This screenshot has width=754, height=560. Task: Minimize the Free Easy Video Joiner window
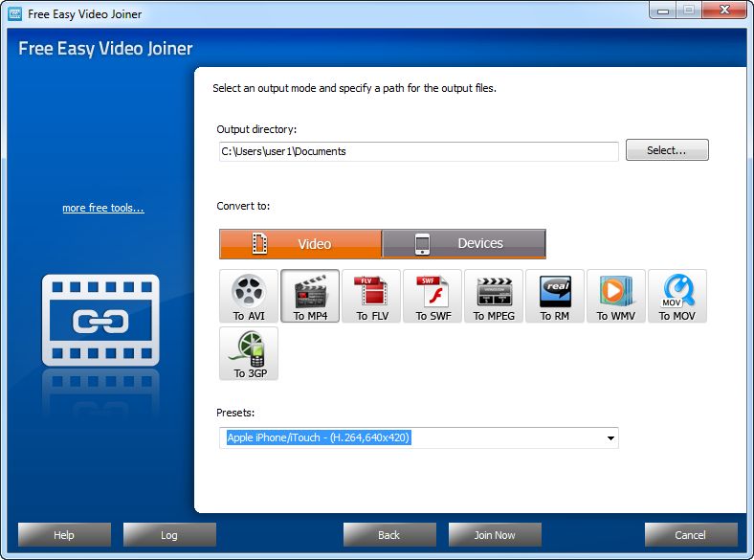(663, 11)
